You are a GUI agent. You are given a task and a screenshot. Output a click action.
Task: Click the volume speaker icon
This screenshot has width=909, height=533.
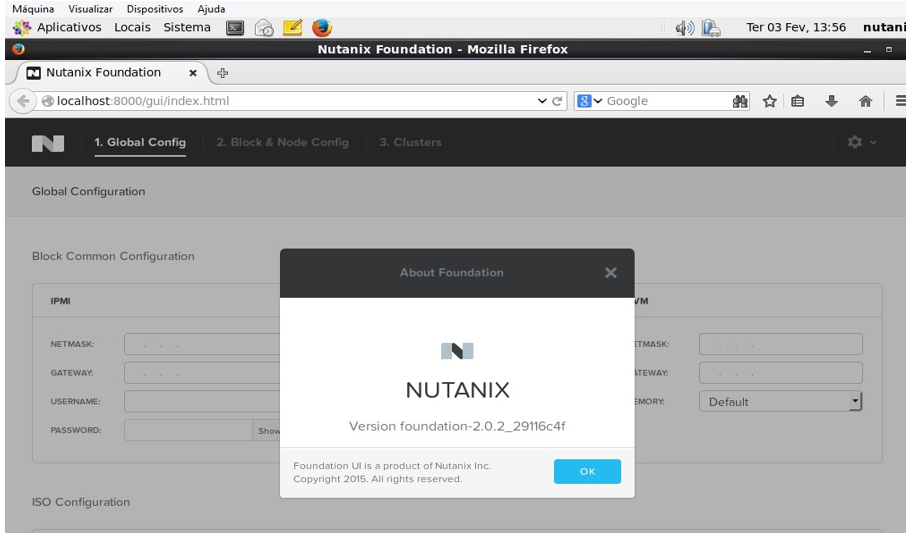click(x=684, y=28)
